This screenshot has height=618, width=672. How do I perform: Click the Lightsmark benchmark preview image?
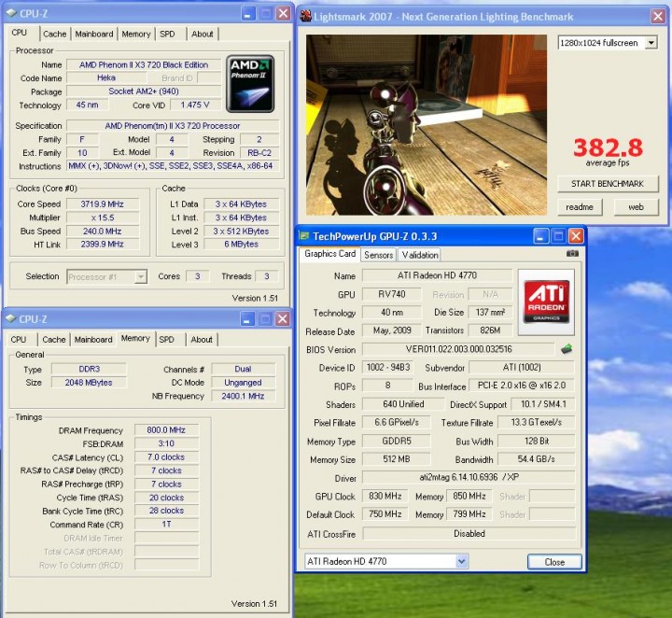pyautogui.click(x=426, y=125)
